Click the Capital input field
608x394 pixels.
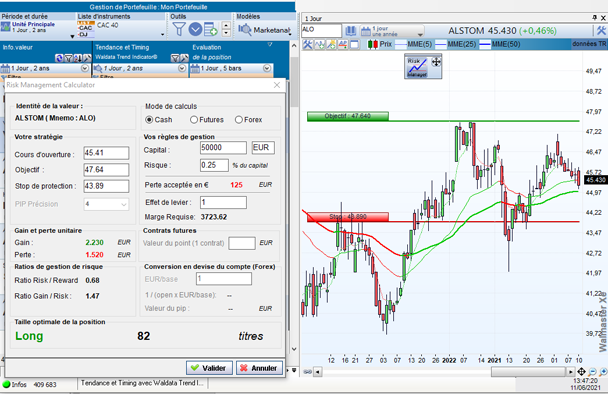coord(223,148)
